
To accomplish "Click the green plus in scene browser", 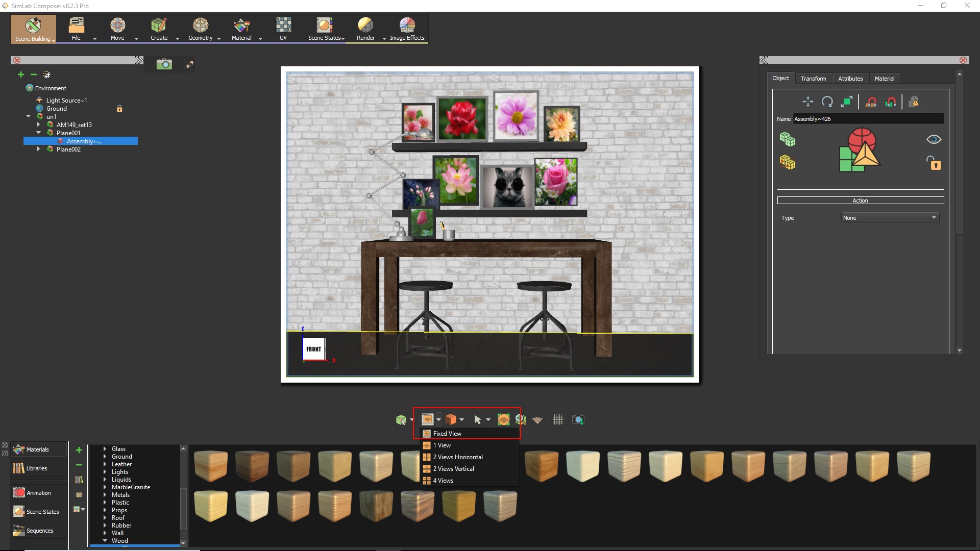I will point(21,74).
